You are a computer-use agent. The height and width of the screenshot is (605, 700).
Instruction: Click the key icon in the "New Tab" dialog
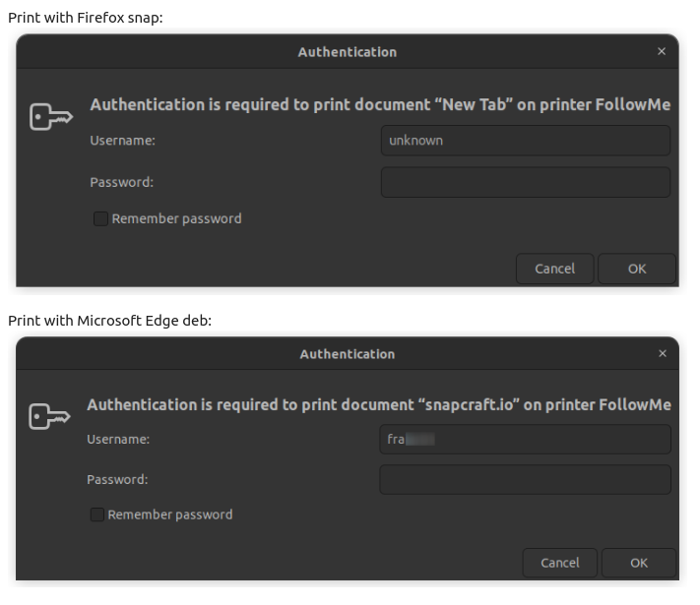tap(51, 117)
